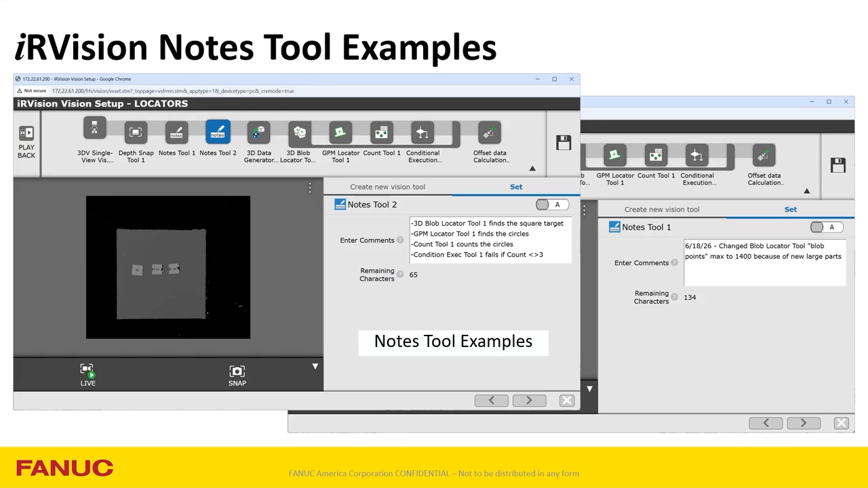Image resolution: width=868 pixels, height=488 pixels.
Task: Select GPM Locator Tool 1 in front window
Action: (x=340, y=132)
